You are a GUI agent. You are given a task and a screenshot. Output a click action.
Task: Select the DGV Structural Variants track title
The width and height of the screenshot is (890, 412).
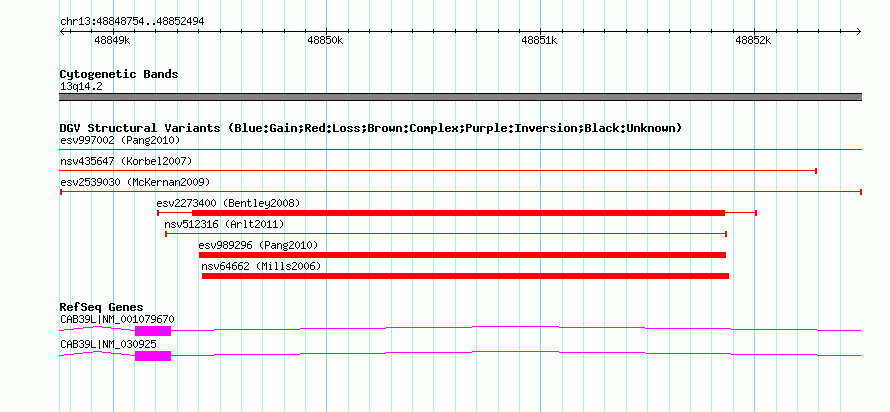click(x=371, y=128)
